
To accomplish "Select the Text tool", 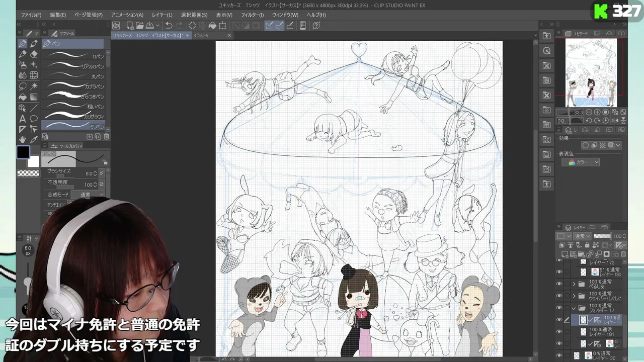I will tap(23, 119).
